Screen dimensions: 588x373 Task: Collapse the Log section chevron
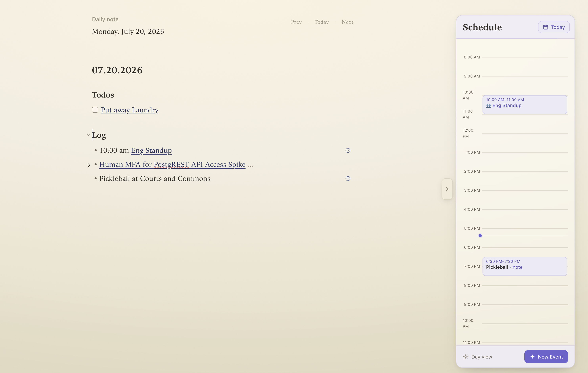88,135
